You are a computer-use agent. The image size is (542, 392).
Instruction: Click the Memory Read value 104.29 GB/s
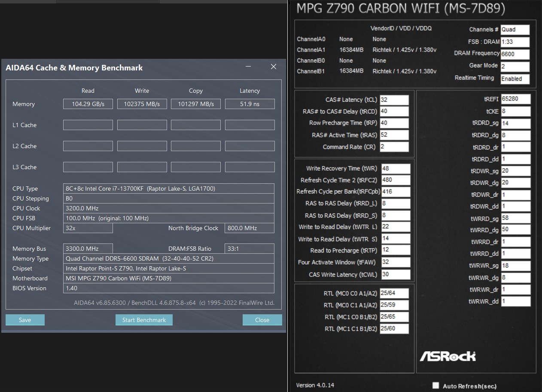pyautogui.click(x=88, y=104)
